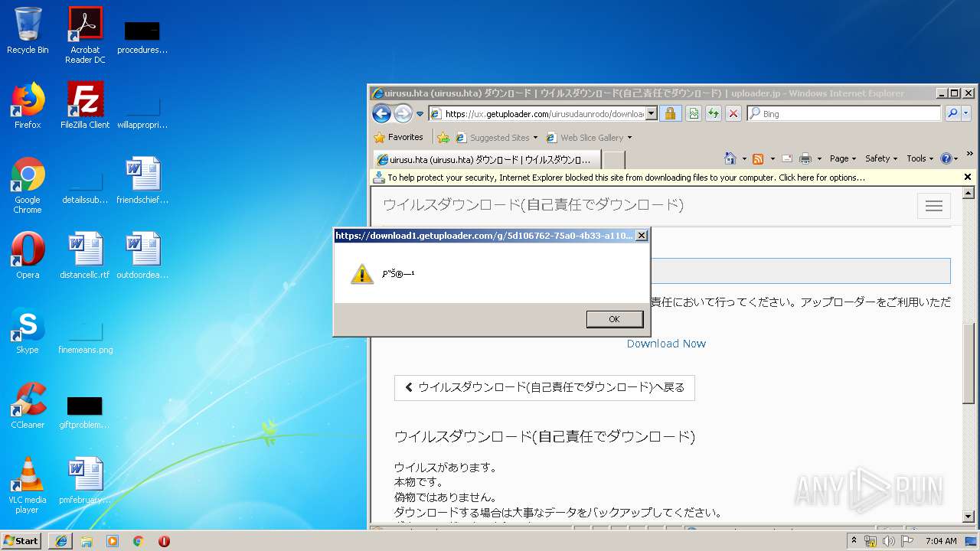The width and height of the screenshot is (980, 551).
Task: Click the Action Center flag tray icon
Action: 907,540
